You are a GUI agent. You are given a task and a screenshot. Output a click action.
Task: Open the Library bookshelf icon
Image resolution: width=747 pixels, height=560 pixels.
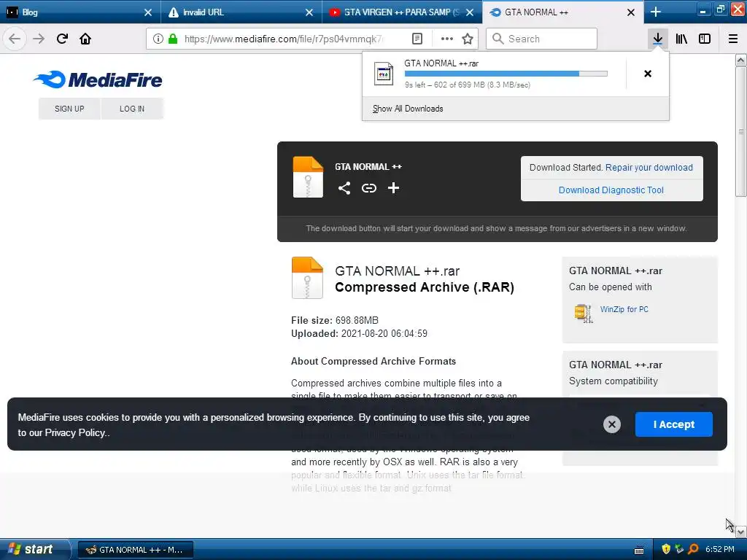pyautogui.click(x=681, y=39)
